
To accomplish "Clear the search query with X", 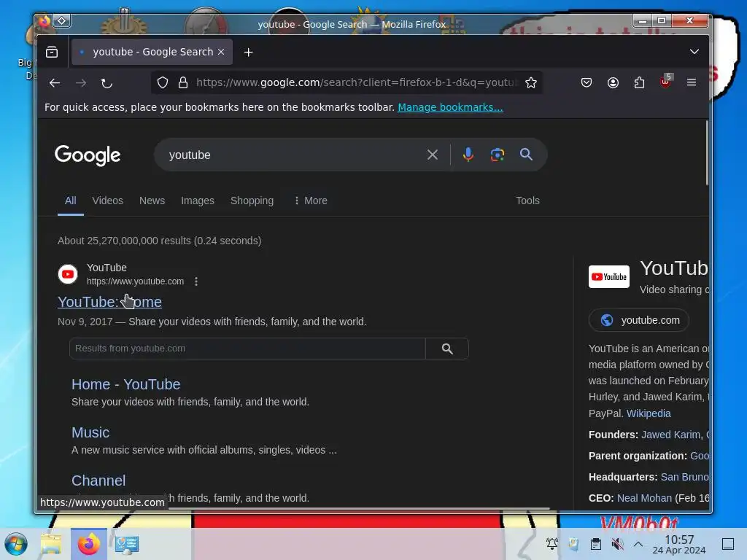I will [x=433, y=155].
